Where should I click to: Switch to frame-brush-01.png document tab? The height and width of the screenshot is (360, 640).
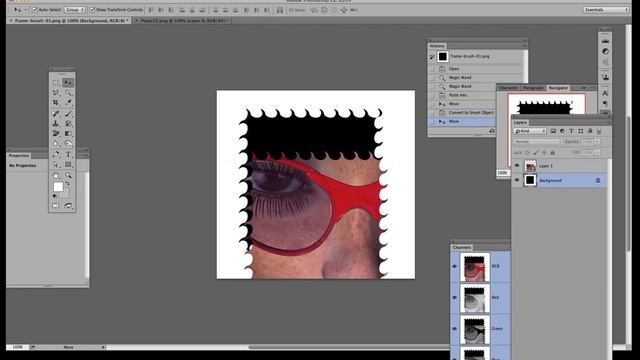pos(69,20)
